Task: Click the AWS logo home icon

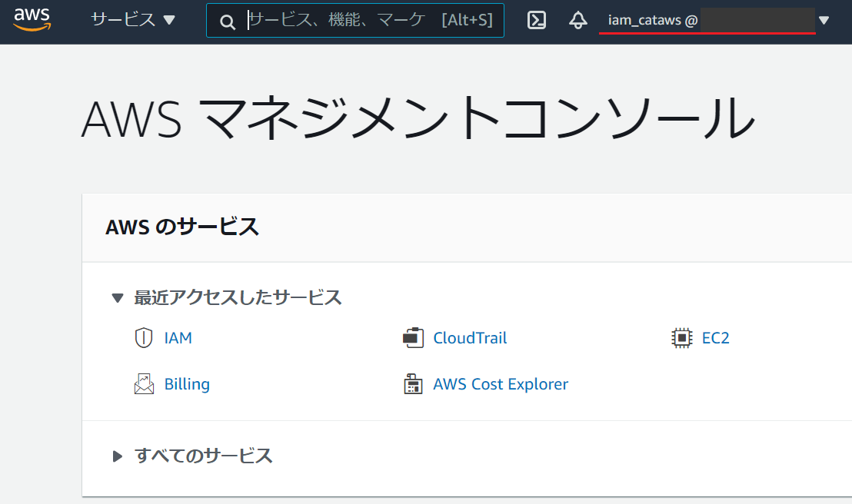Action: coord(32,19)
